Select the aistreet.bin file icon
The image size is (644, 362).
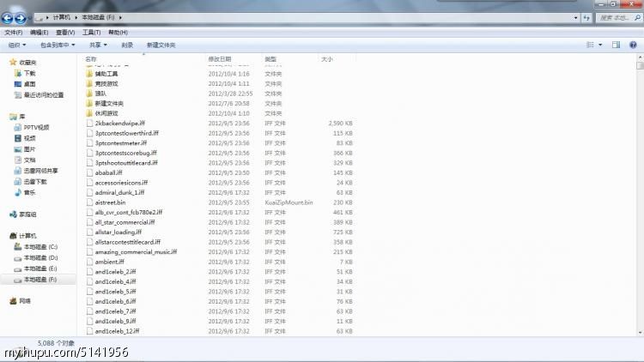[x=89, y=202]
